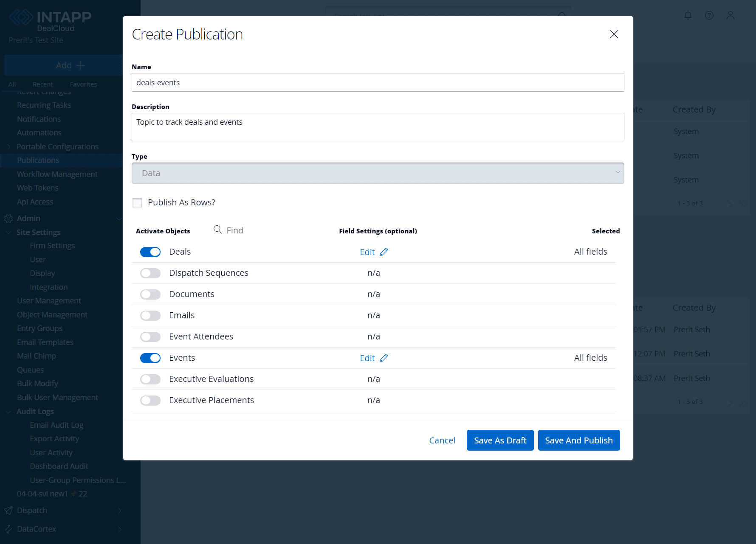Viewport: 756px width, 544px height.
Task: Open the Type dropdown showing Data
Action: tap(378, 173)
